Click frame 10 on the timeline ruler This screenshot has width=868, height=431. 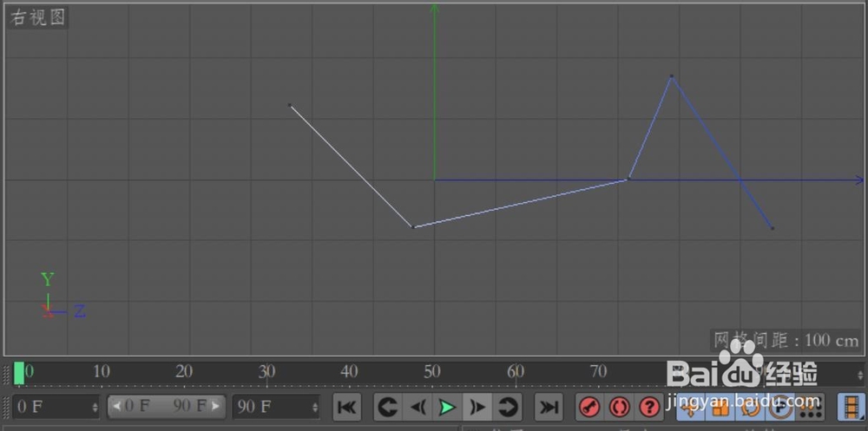(102, 372)
